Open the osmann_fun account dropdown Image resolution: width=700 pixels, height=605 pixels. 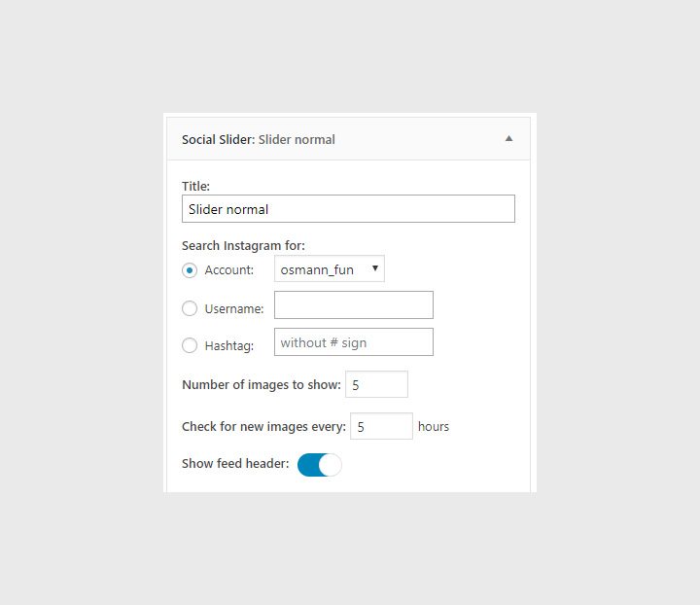330,269
